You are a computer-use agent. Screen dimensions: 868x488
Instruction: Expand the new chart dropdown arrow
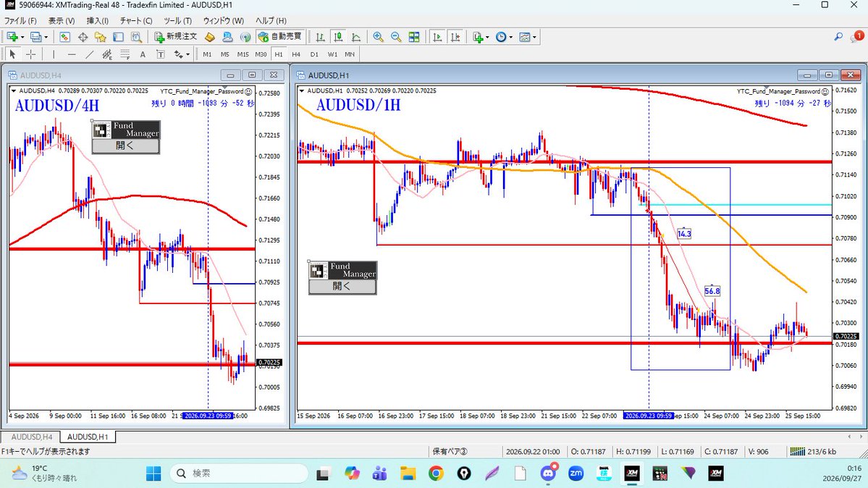pos(22,37)
